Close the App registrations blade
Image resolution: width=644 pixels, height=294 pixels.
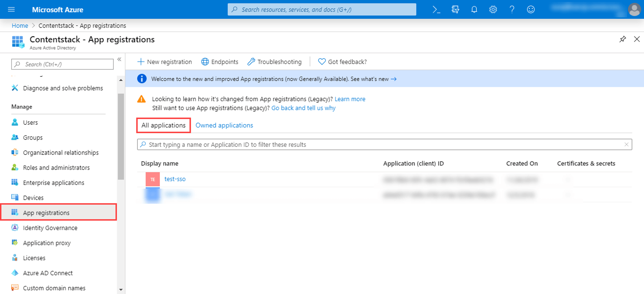point(637,39)
